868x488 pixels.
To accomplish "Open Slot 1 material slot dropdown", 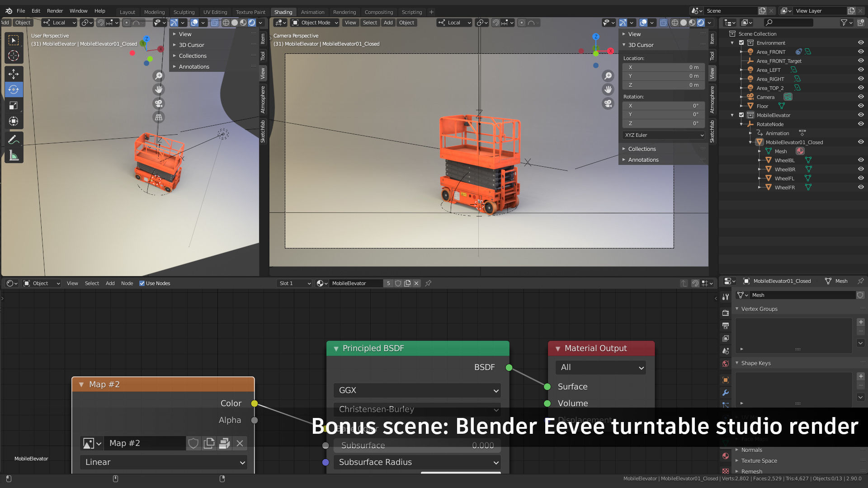I will click(294, 283).
